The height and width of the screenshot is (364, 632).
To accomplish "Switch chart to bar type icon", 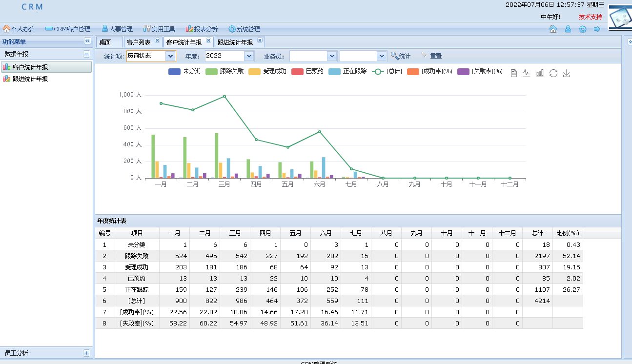I will (540, 73).
